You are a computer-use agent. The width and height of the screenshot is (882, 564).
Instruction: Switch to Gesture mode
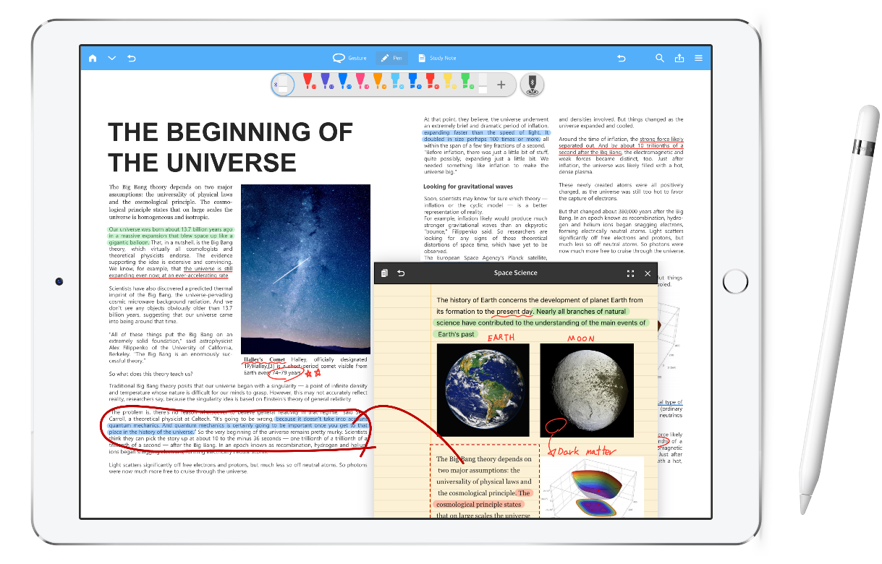tap(349, 58)
